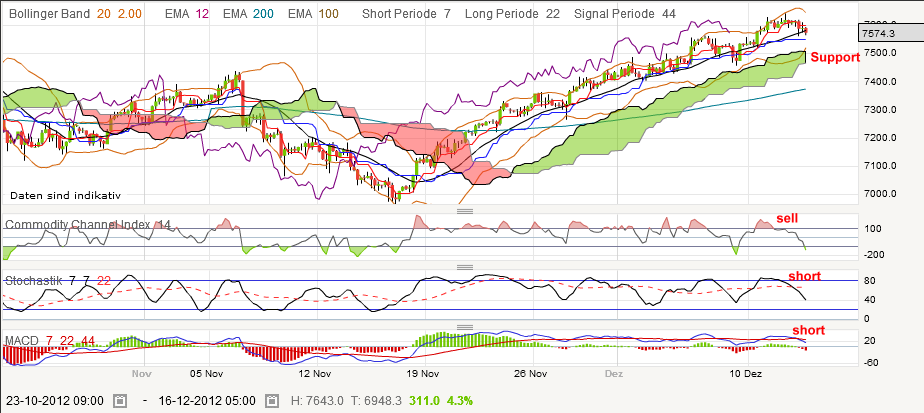The height and width of the screenshot is (413, 924).
Task: Click the -200 level on CCI axis
Action: (873, 255)
